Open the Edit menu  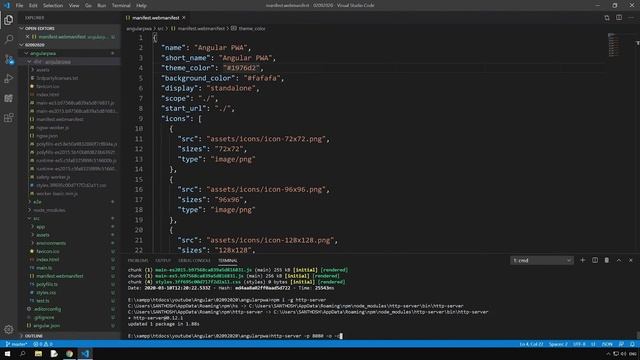pos(33,5)
